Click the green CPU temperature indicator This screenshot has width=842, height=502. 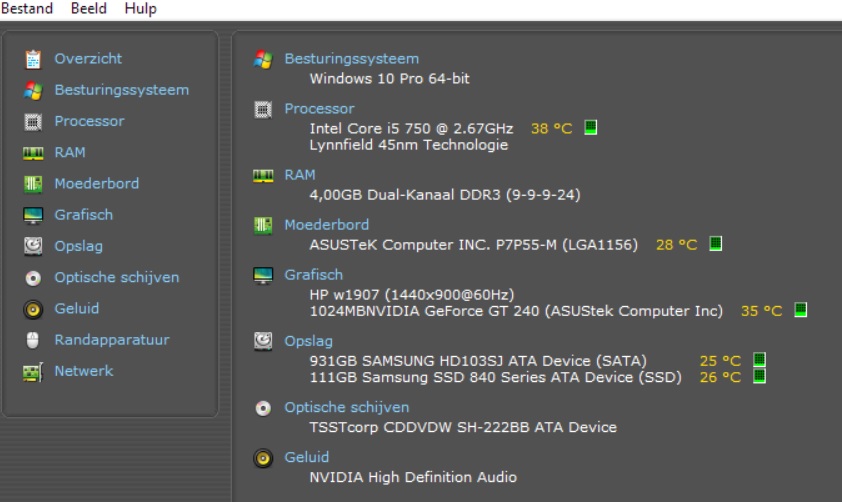click(x=590, y=128)
